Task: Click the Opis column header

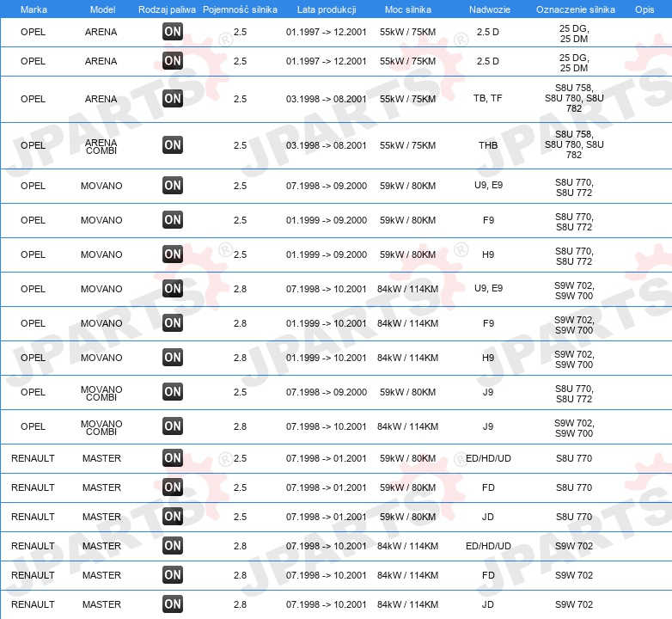Action: 645,9
